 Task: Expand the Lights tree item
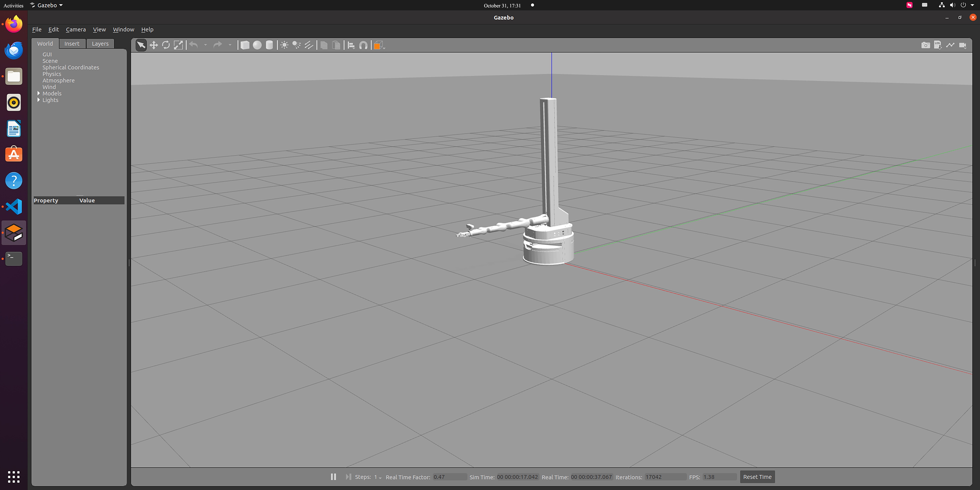(x=39, y=100)
